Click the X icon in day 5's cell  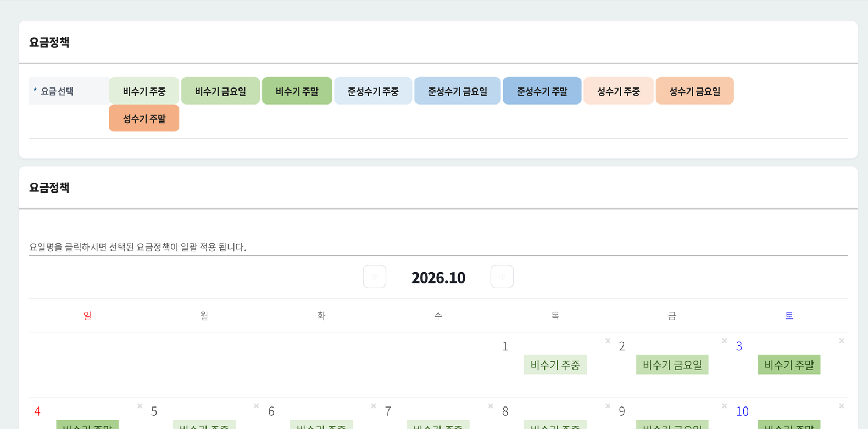256,406
